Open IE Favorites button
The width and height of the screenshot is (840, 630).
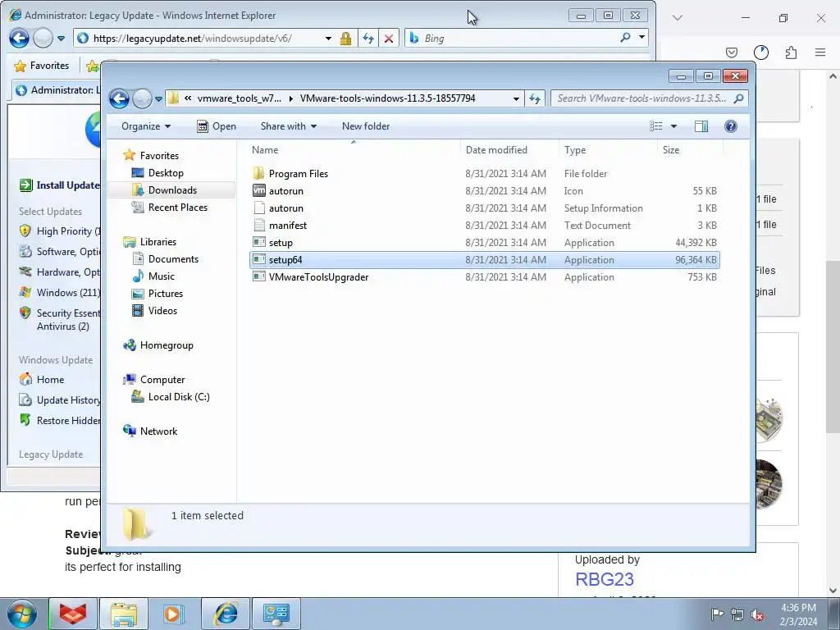tap(42, 66)
